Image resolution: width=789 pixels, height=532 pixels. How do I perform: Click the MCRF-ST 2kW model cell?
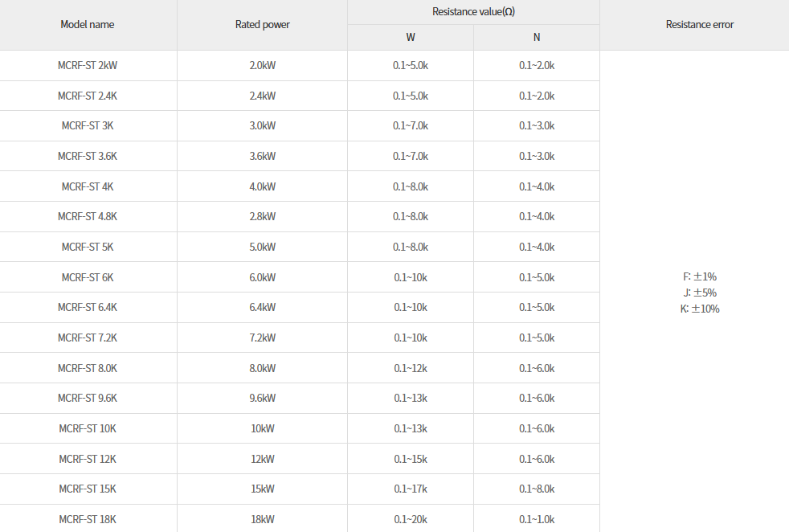coord(88,65)
